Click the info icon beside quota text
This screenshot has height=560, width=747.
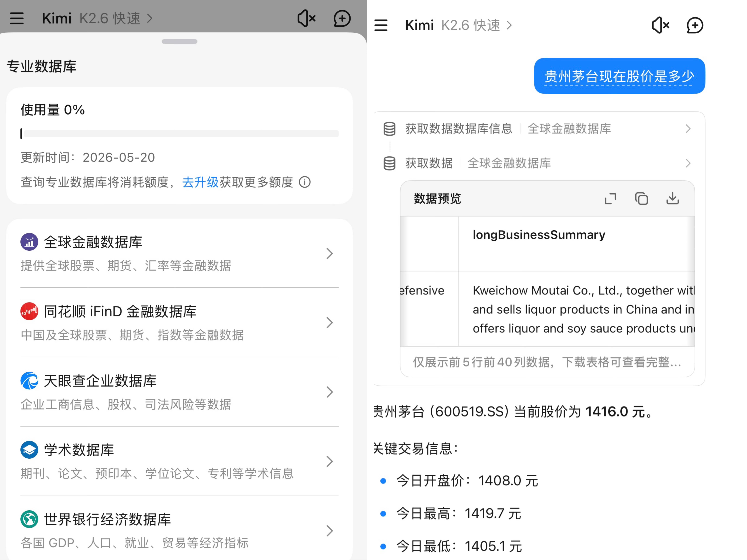click(305, 182)
